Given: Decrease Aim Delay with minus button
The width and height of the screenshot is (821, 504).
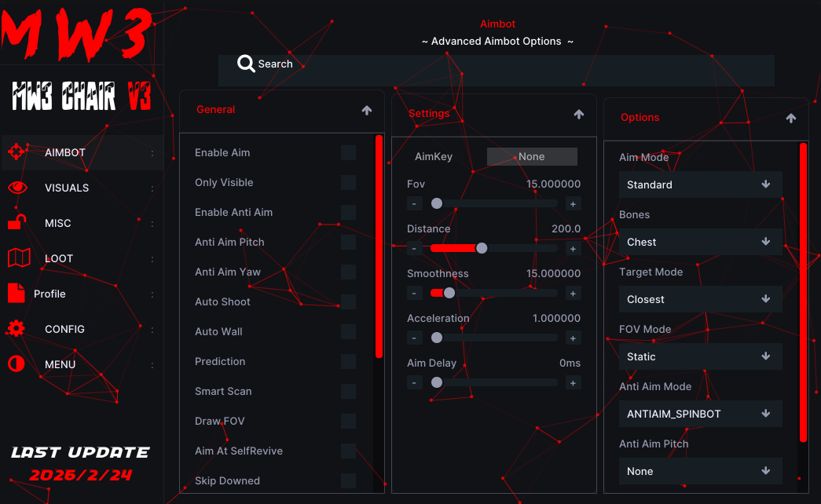Looking at the screenshot, I should click(x=414, y=382).
